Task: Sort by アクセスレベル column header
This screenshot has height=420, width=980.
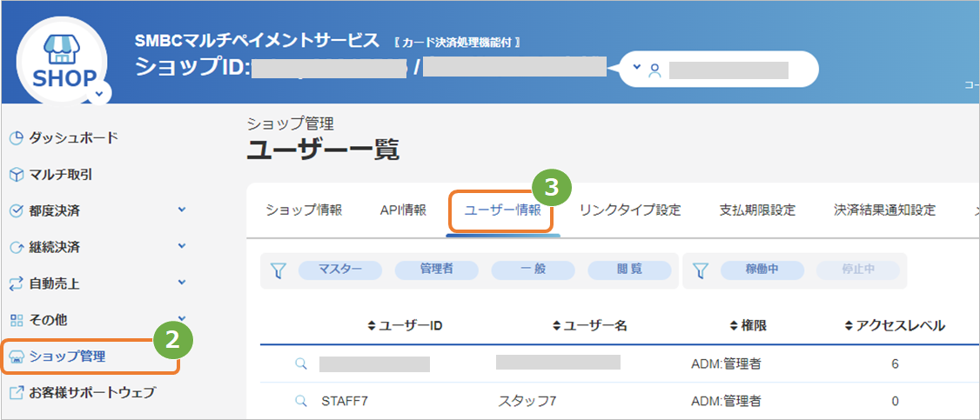Action: [x=895, y=325]
